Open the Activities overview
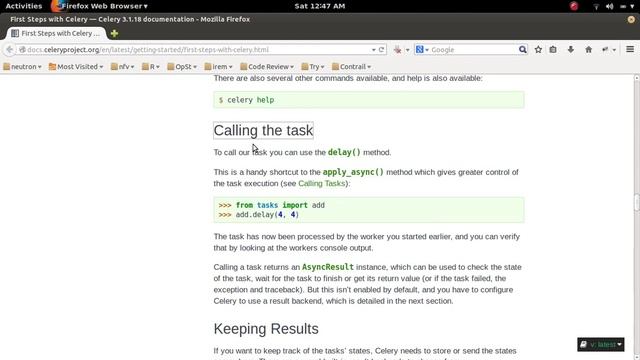The width and height of the screenshot is (640, 360). click(24, 6)
